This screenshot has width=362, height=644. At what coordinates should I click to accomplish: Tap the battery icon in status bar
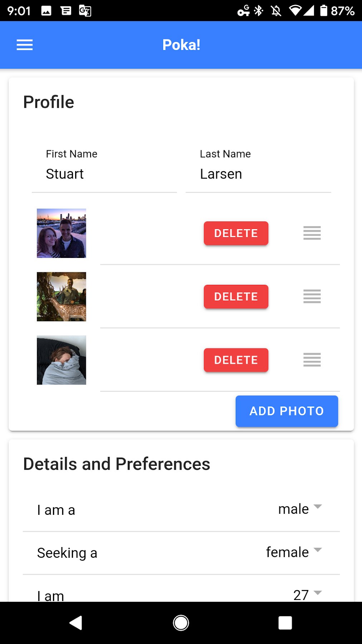point(323,11)
